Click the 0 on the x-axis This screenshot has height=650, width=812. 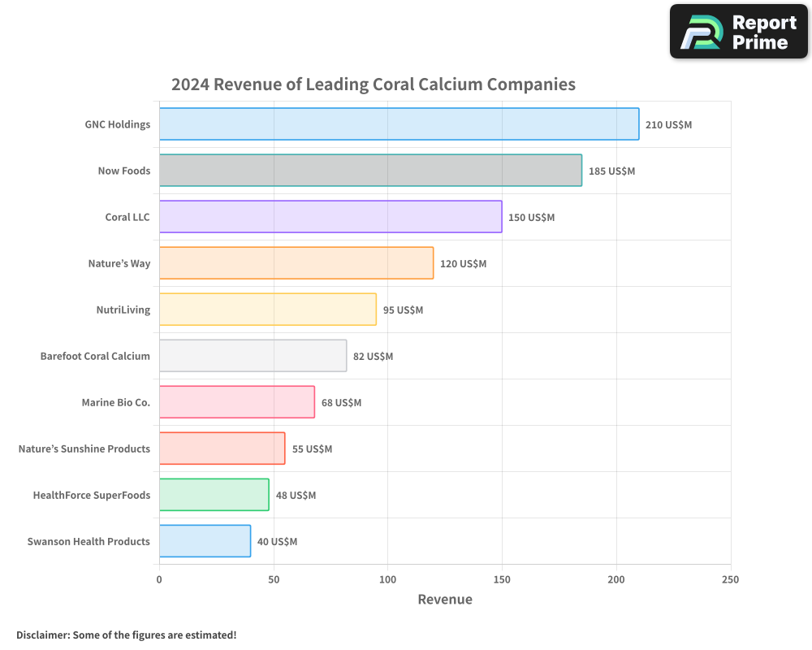(x=159, y=579)
